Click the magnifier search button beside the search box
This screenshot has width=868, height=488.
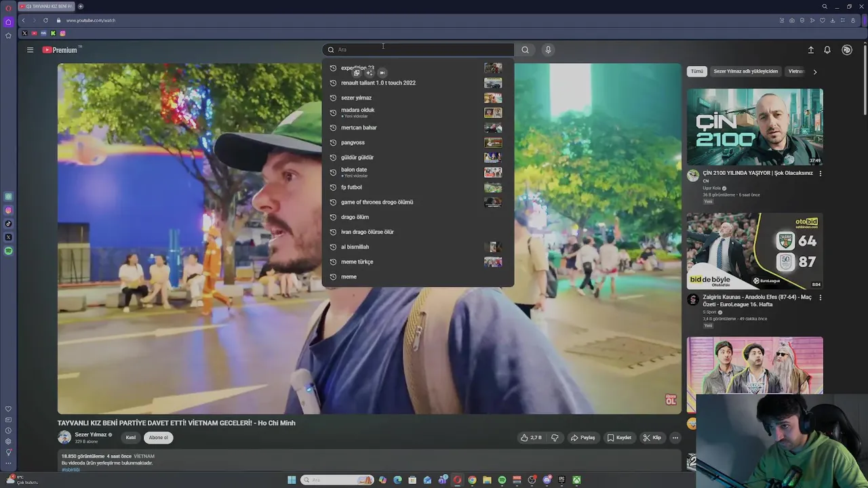coord(525,49)
